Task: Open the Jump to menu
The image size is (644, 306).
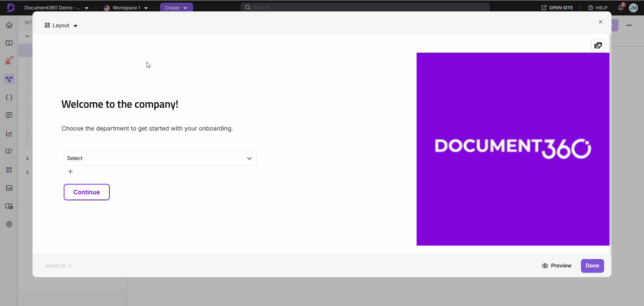Action: 58,266
